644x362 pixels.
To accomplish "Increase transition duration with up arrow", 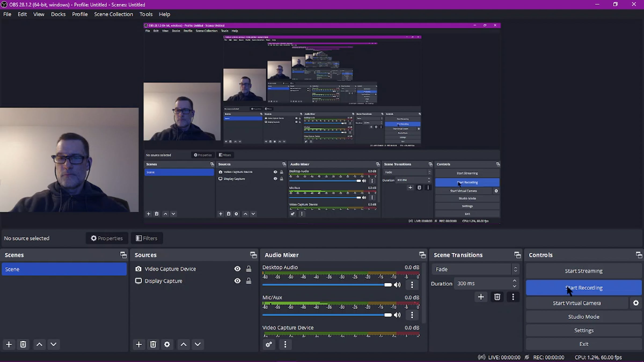I will point(514,281).
